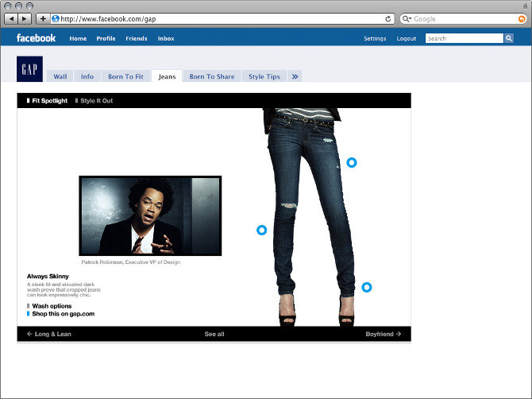Image resolution: width=532 pixels, height=399 pixels.
Task: Click the skinny jeans model image
Action: (307, 217)
